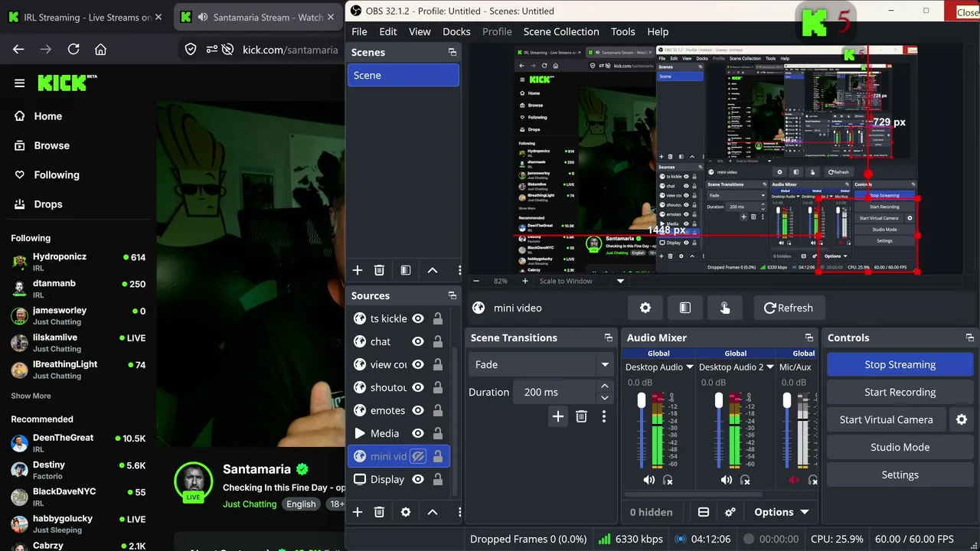Image resolution: width=980 pixels, height=551 pixels.
Task: Click Start Recording button
Action: [x=900, y=392]
